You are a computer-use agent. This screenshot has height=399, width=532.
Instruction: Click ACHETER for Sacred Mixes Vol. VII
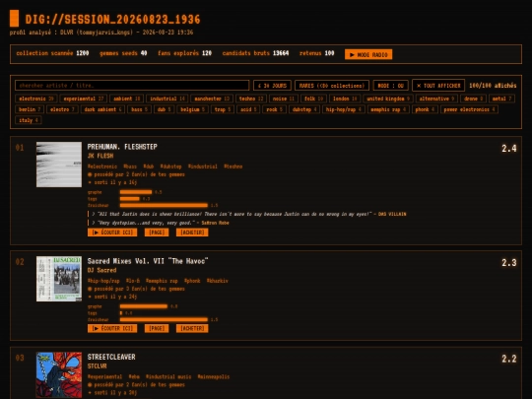click(192, 328)
